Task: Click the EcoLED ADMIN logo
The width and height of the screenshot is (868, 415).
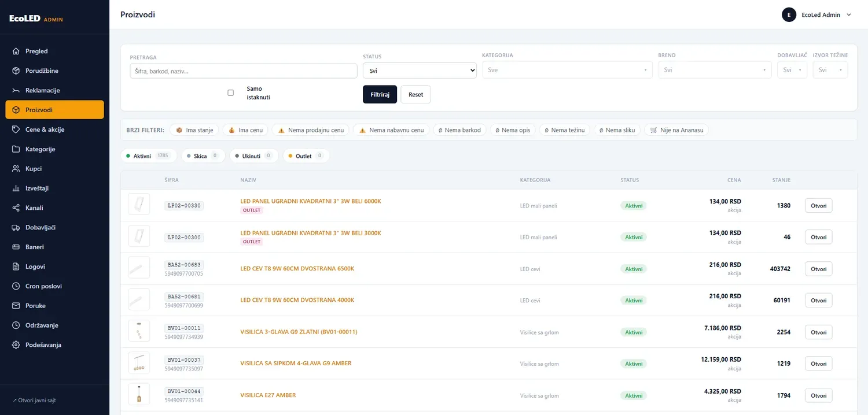Action: coord(36,19)
